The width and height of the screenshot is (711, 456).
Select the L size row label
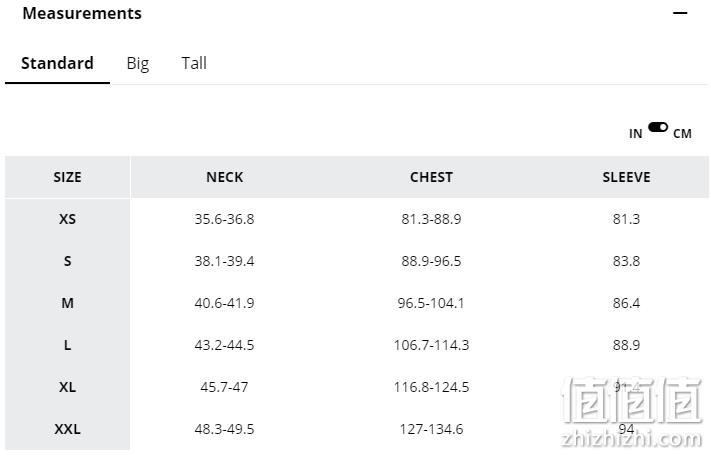coord(68,345)
